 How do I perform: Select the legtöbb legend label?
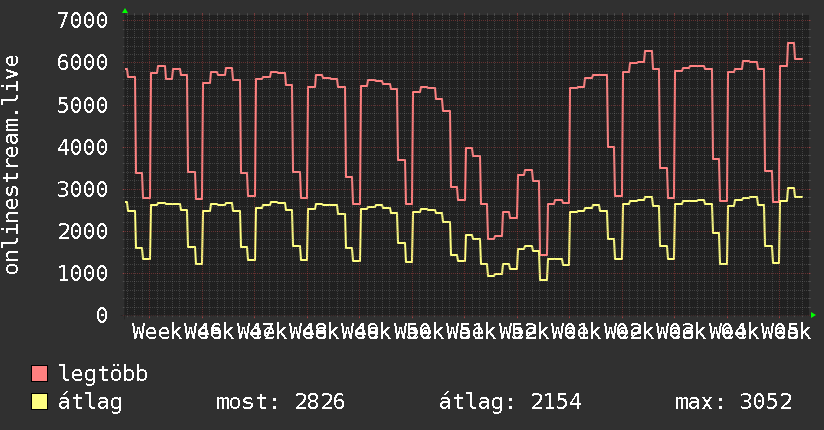103,374
